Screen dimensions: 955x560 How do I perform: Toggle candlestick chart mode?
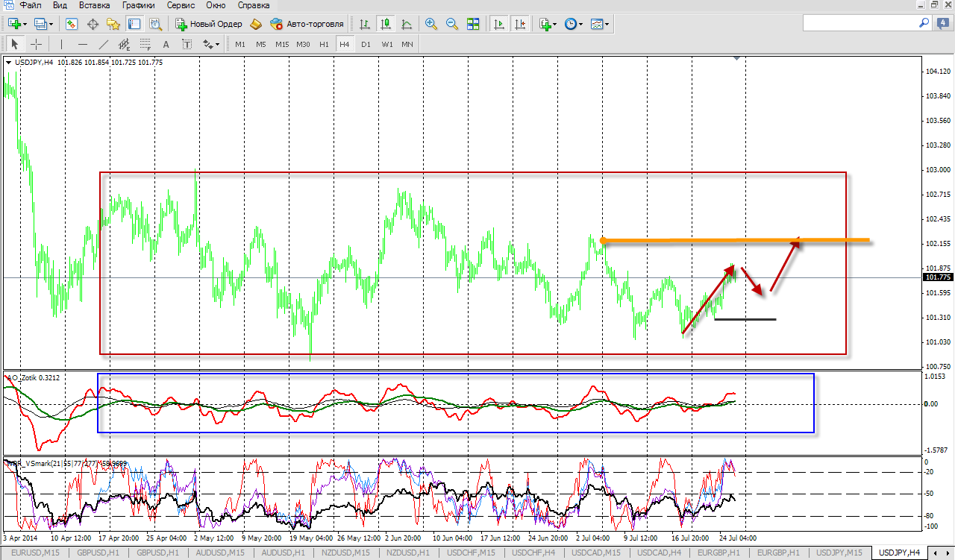tap(386, 24)
